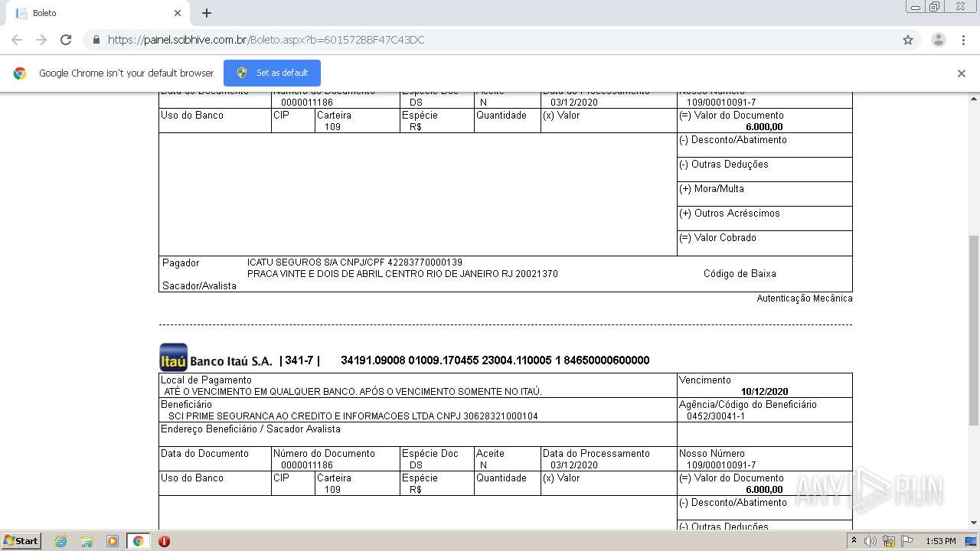This screenshot has width=980, height=551.
Task: Click the network tray icon
Action: [889, 541]
